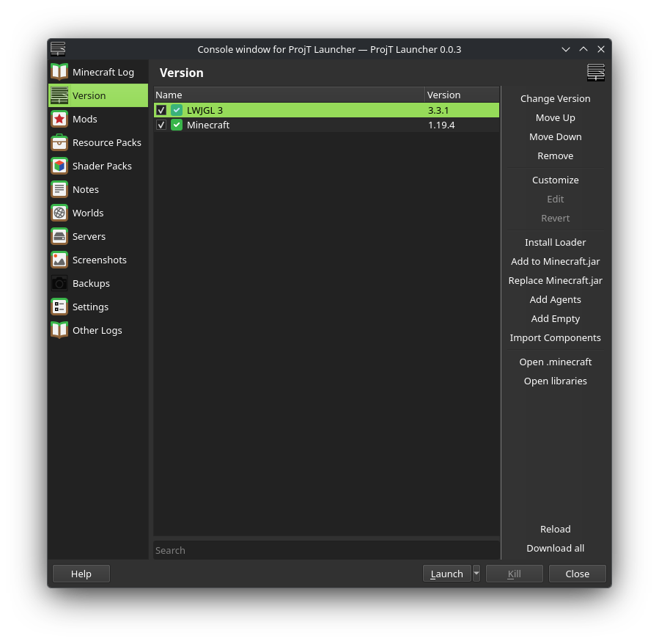
Task: Click the launcher icon above the button column
Action: [595, 72]
